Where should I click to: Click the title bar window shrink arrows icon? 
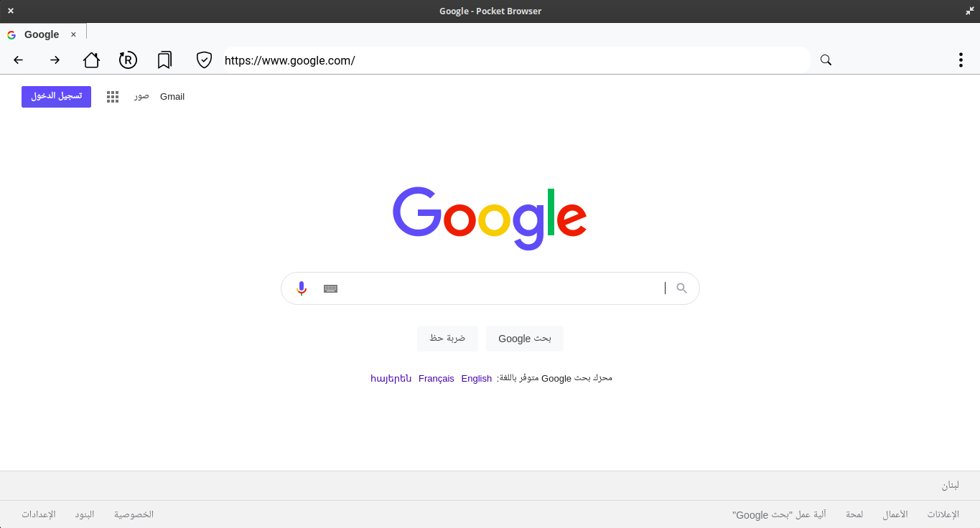[970, 11]
